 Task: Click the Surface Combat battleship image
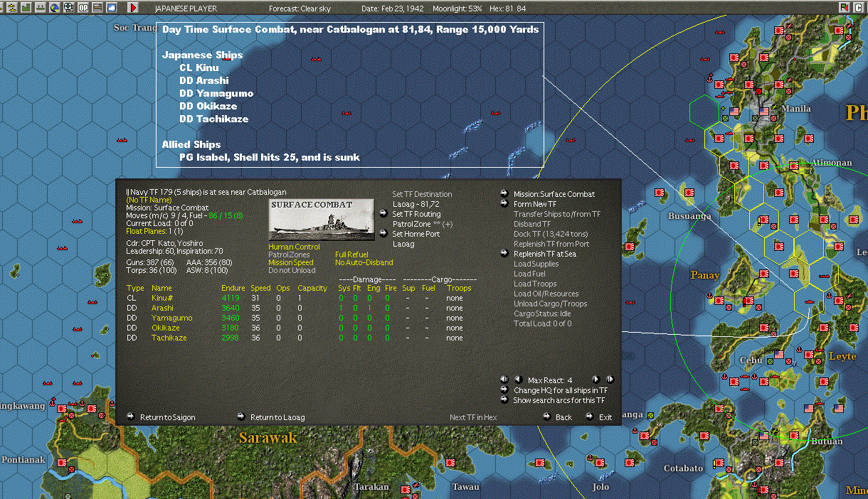[x=321, y=220]
